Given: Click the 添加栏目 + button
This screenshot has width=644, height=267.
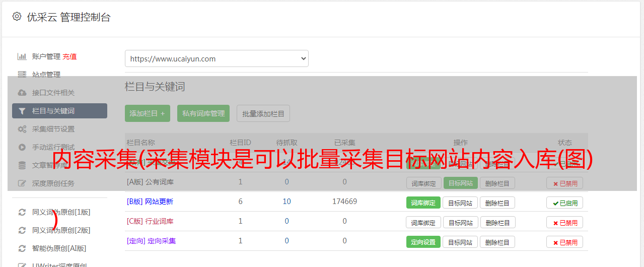Looking at the screenshot, I should tap(148, 113).
